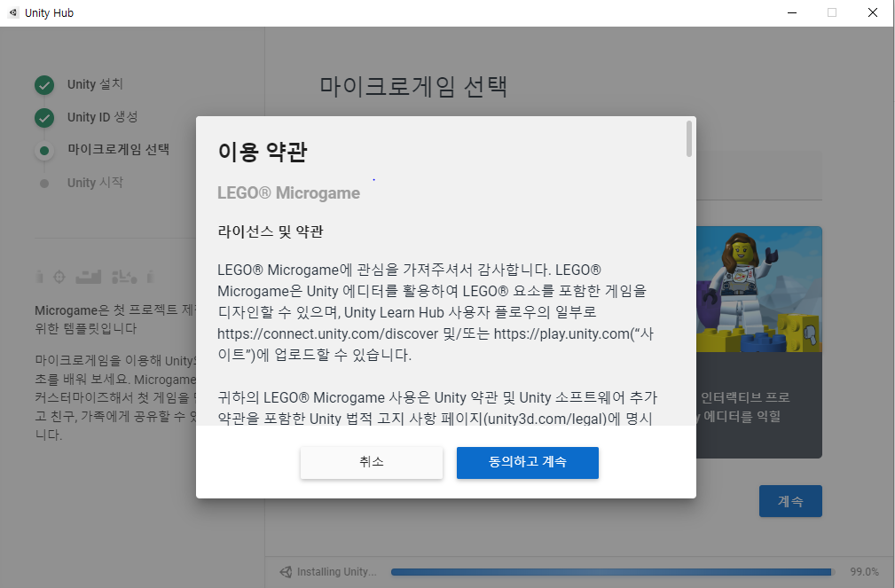Click the 이용 약관 dialog heading
Screen dimensions: 895x588
tap(263, 152)
